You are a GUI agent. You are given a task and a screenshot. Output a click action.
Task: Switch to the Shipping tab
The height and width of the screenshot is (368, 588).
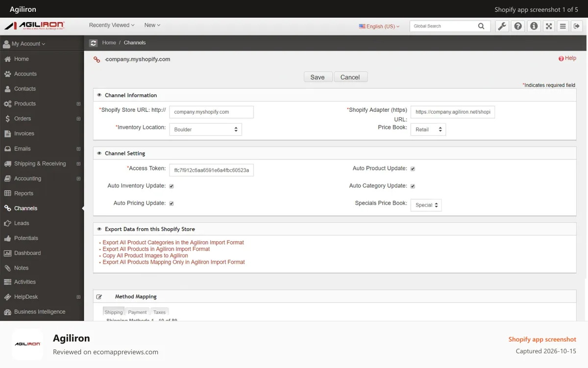(114, 312)
